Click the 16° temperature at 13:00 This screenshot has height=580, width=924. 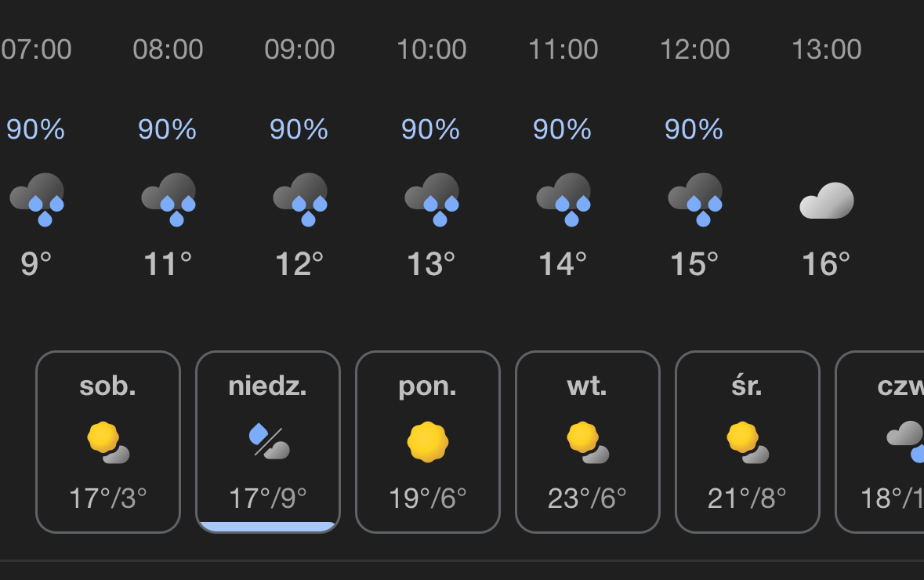pos(826,264)
